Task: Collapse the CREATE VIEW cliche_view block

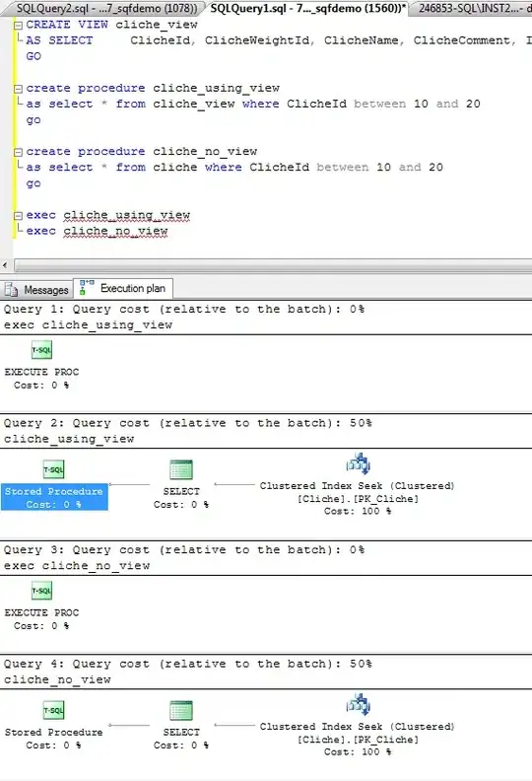Action: pyautogui.click(x=19, y=25)
